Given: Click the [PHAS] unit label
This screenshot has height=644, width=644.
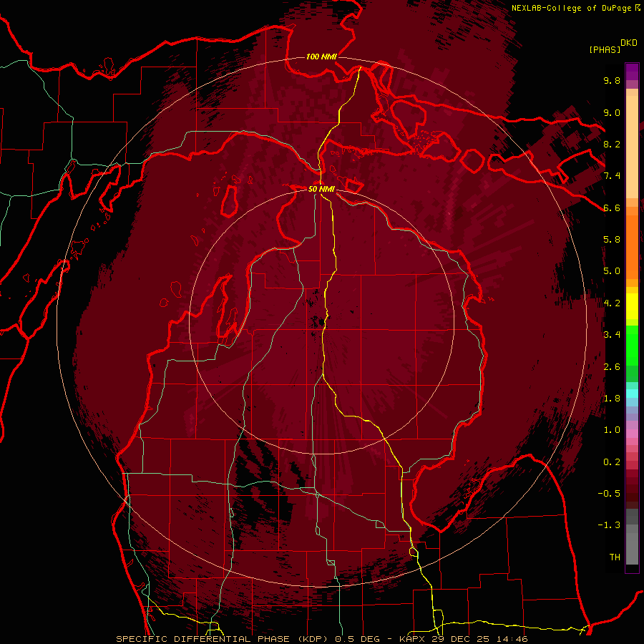Looking at the screenshot, I should pos(605,49).
